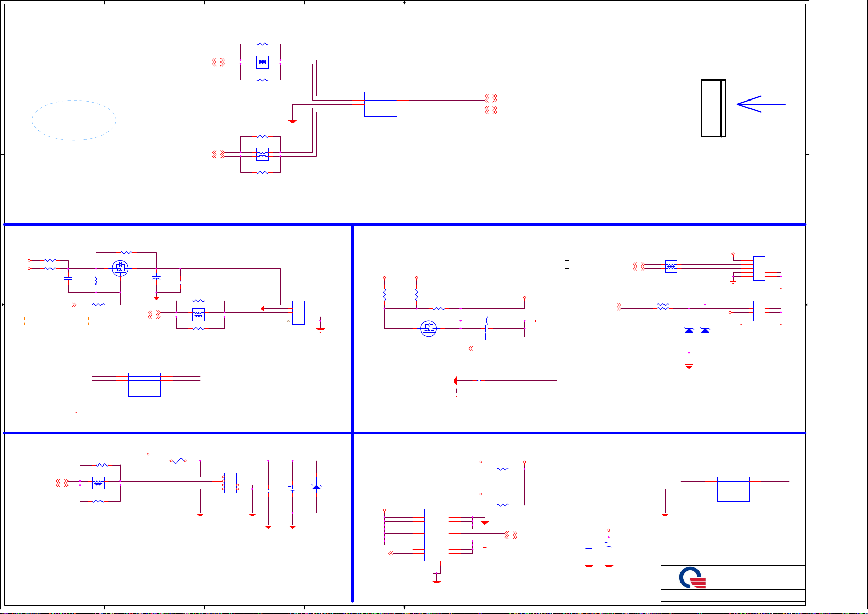Select the bypass resistor above the middle-left MOSFET
Image resolution: width=868 pixels, height=614 pixels.
click(126, 253)
